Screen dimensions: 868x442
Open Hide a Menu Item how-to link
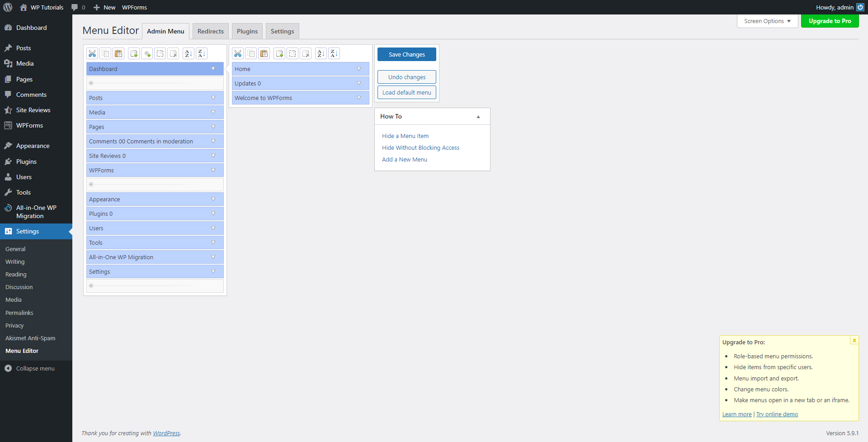405,136
